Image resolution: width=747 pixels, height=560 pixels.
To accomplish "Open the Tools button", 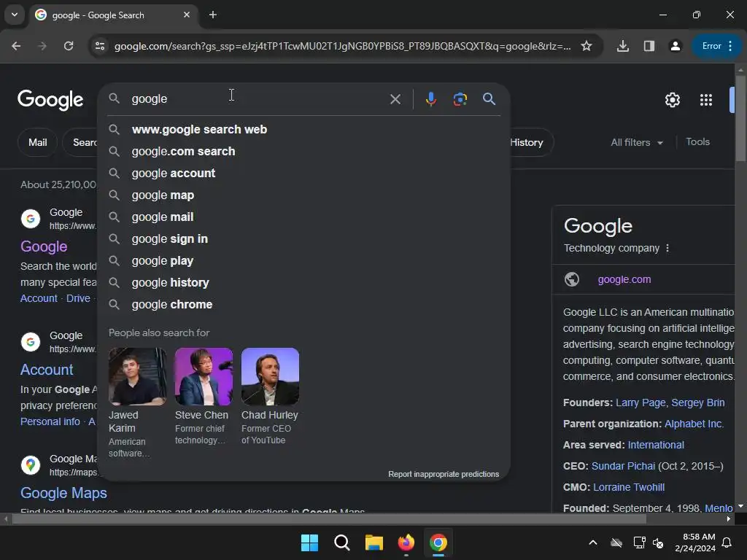I will (x=697, y=142).
